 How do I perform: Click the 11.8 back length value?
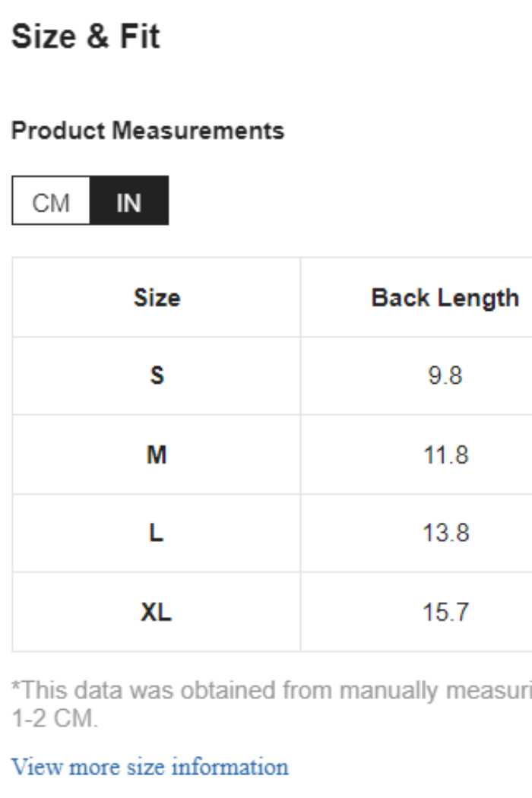(x=445, y=454)
